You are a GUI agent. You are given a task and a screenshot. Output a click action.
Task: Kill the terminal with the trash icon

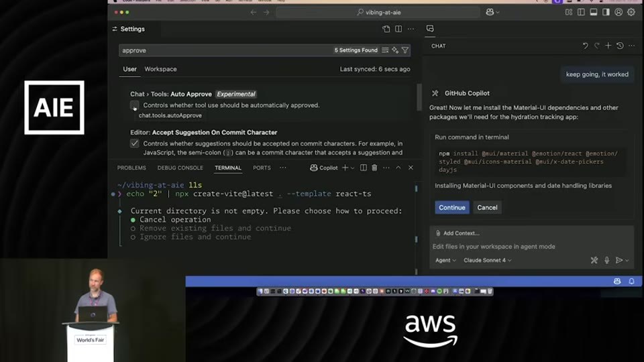(x=374, y=168)
